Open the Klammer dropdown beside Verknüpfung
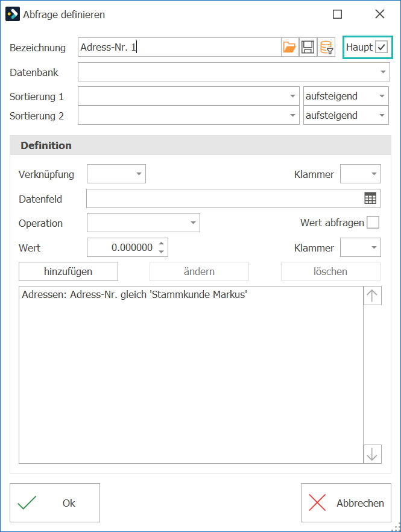The height and width of the screenshot is (532, 401). click(360, 174)
